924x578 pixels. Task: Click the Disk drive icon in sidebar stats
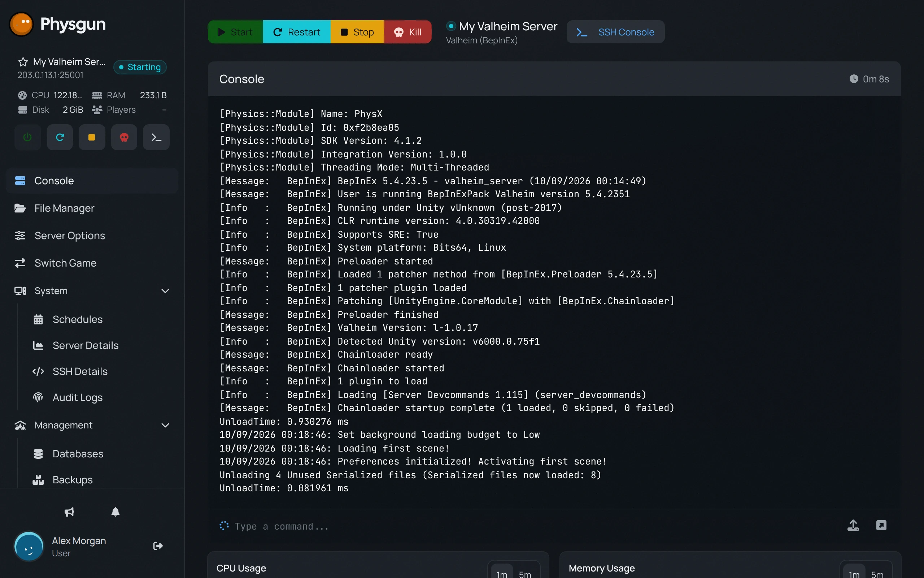22,110
